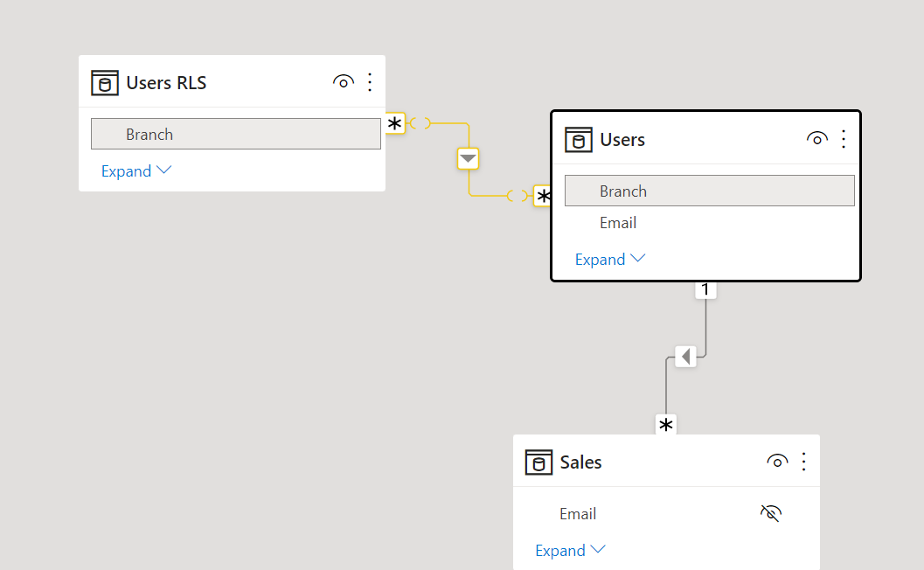Select Branch field in Users table

(x=710, y=191)
